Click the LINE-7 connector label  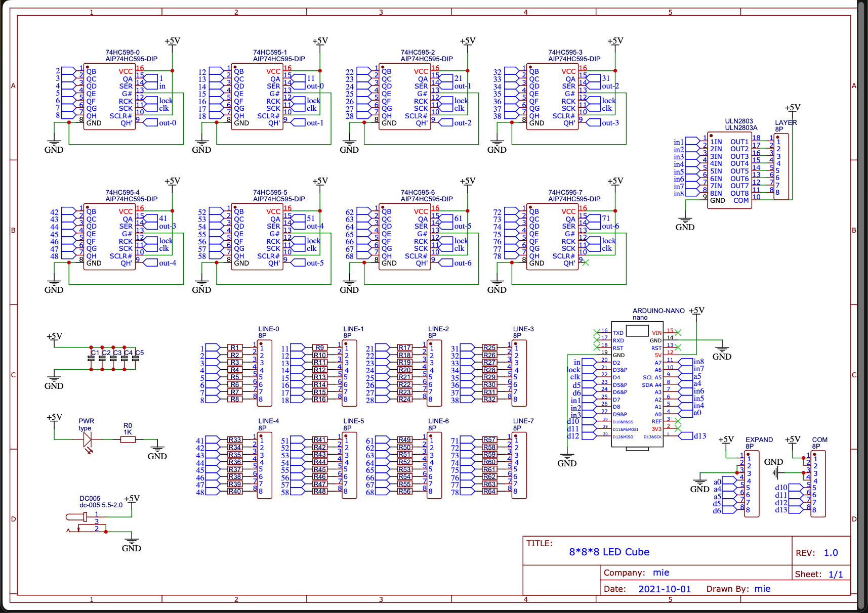(x=523, y=421)
